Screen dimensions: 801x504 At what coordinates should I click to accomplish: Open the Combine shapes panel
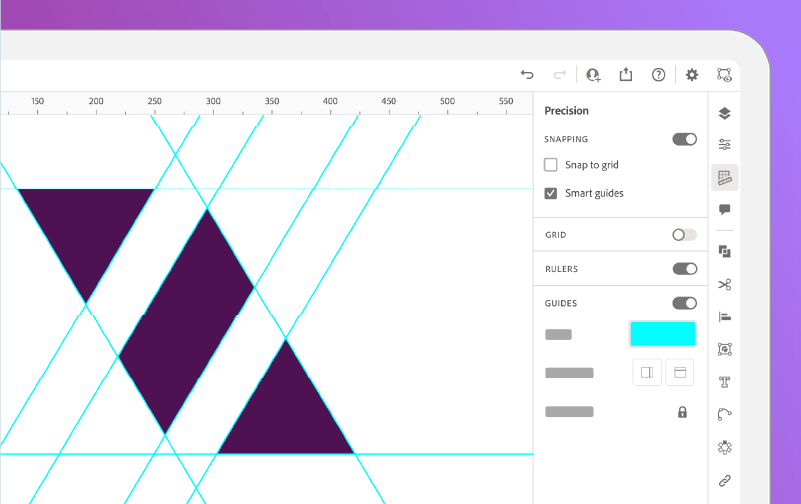click(x=724, y=251)
